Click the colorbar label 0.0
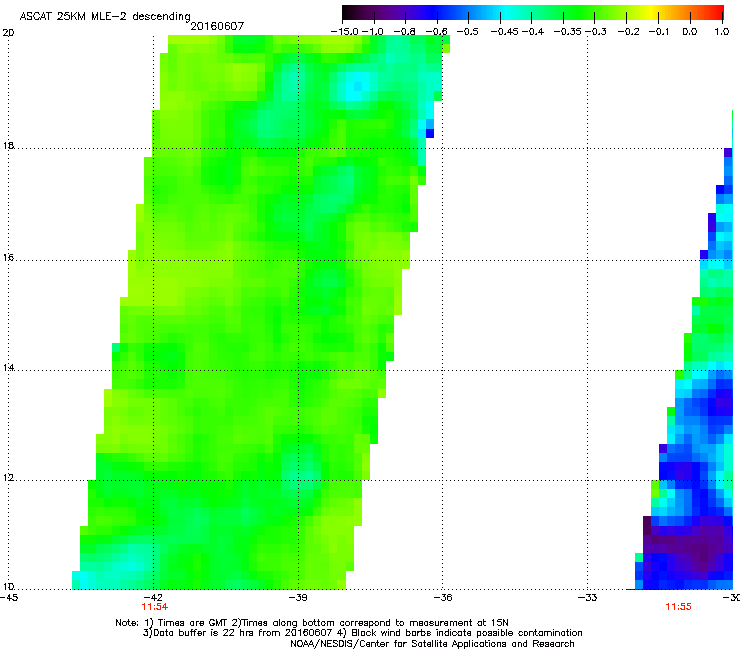Screen dimensions: 740x650 690,32
